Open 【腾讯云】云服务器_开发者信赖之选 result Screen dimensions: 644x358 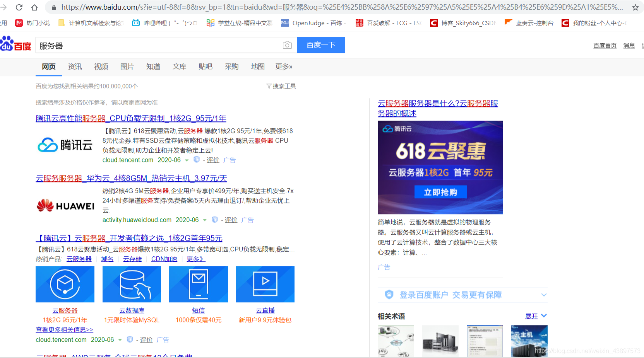coord(129,238)
